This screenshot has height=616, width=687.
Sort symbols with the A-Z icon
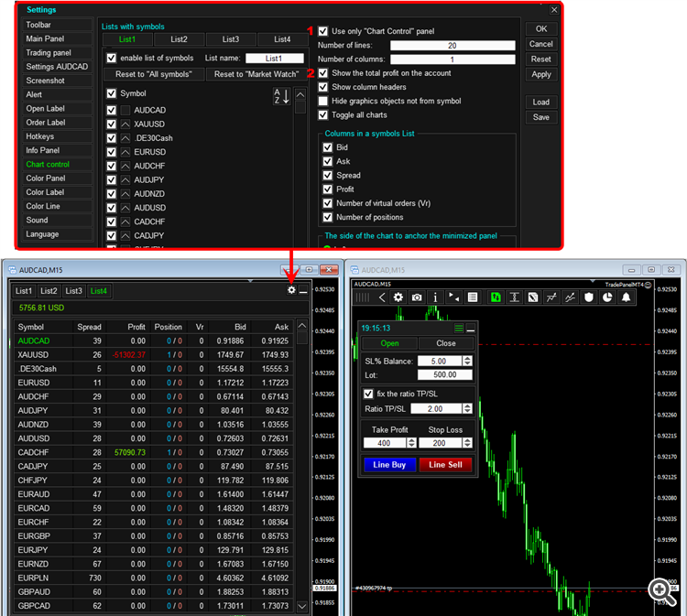point(282,96)
